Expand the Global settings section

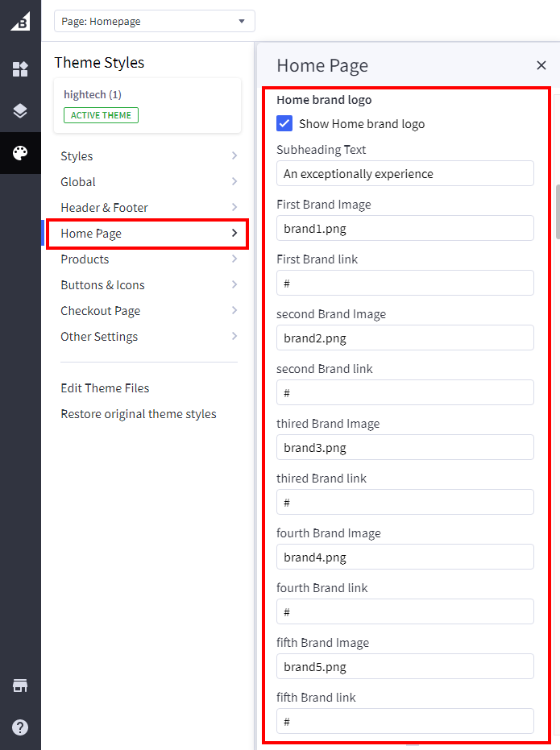point(148,182)
